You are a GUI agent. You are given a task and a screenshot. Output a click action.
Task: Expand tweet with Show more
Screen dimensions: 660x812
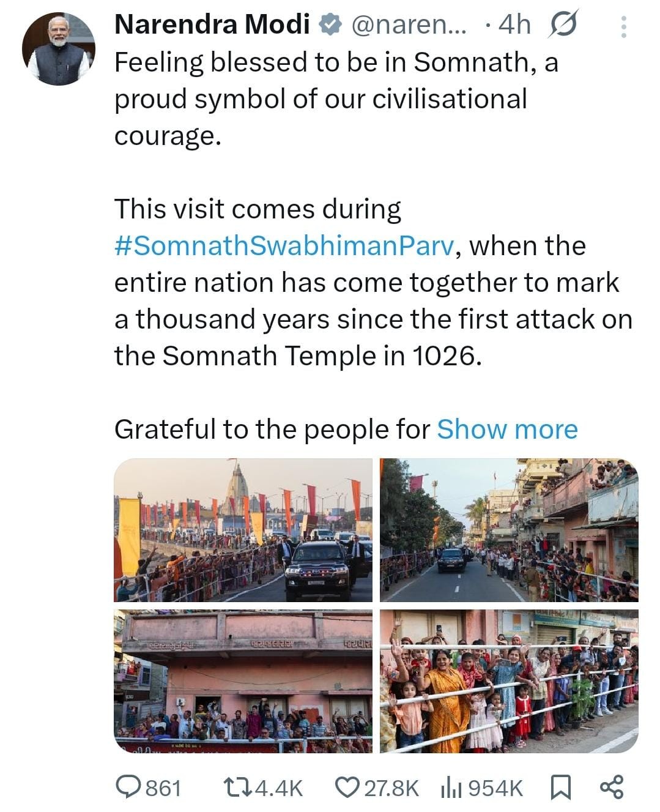click(507, 430)
